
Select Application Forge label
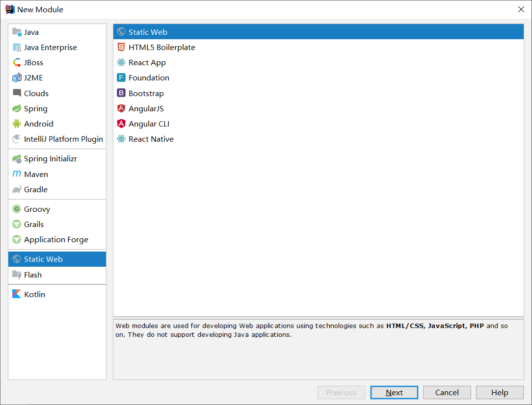[56, 240]
